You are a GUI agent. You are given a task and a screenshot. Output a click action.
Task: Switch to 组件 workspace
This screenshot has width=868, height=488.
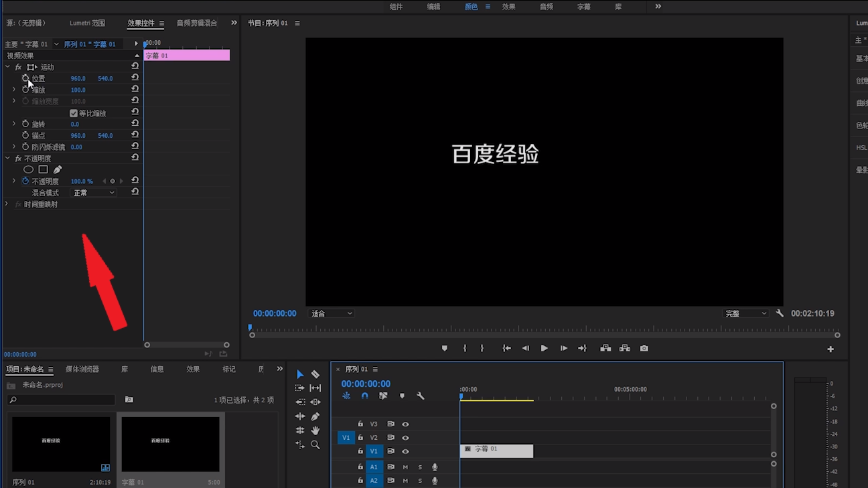point(396,7)
